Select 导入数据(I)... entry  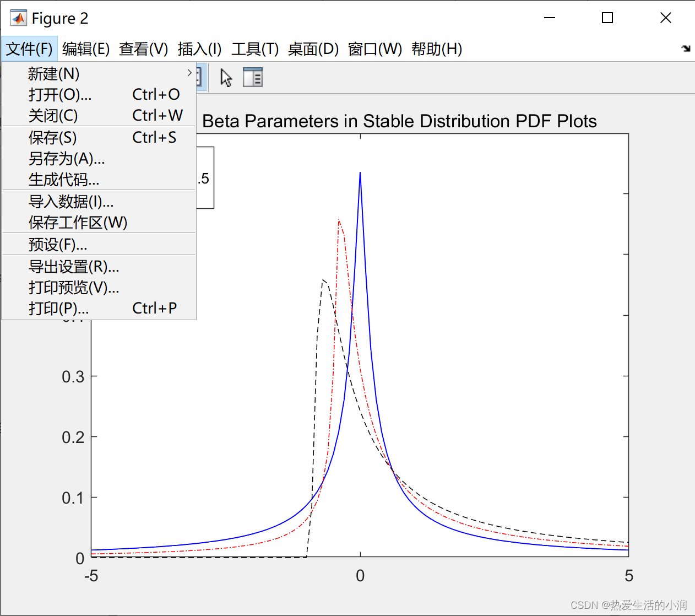tap(99, 202)
